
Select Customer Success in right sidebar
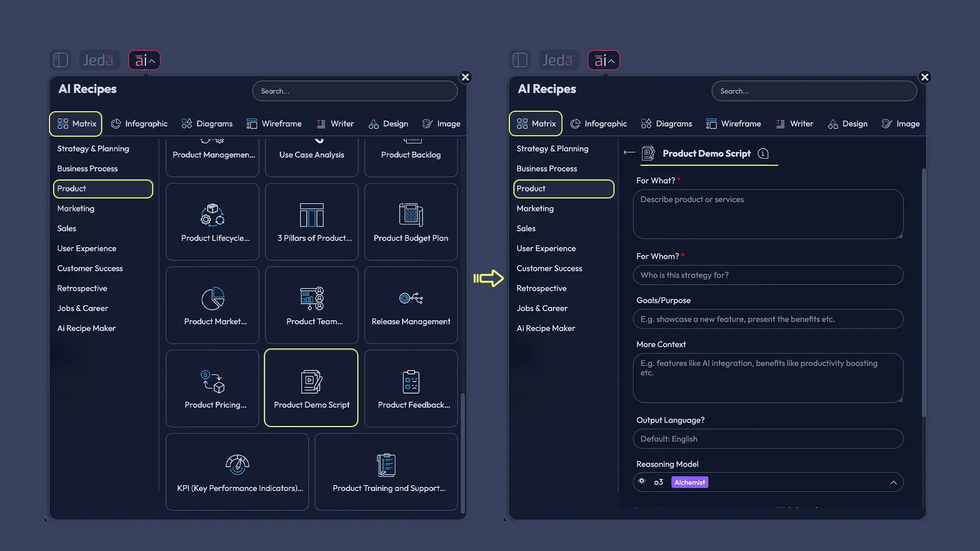click(x=549, y=268)
